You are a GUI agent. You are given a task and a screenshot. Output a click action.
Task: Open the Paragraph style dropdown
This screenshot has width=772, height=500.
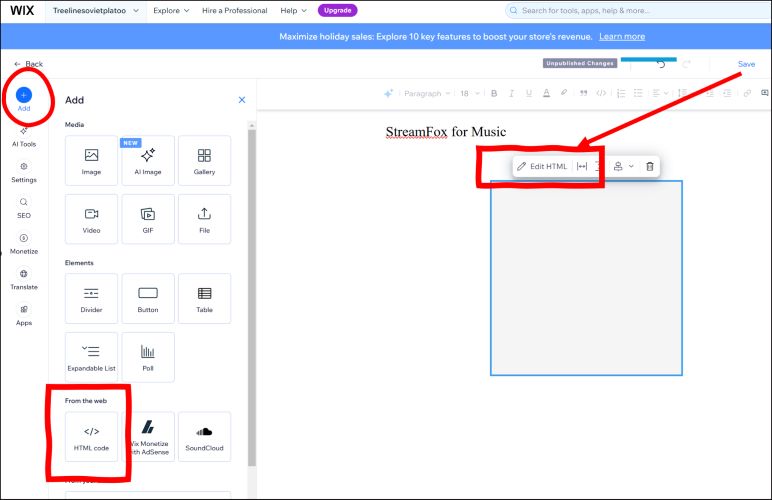pyautogui.click(x=426, y=93)
